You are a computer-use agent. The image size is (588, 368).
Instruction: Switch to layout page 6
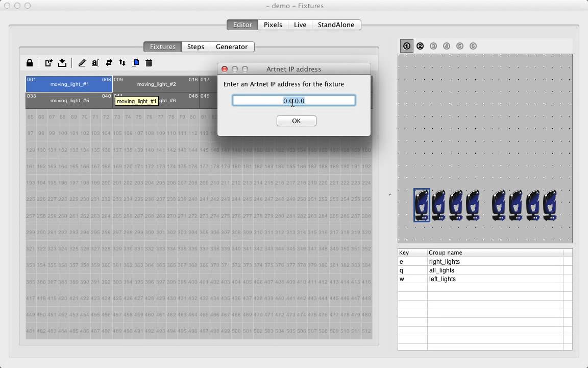pos(473,46)
